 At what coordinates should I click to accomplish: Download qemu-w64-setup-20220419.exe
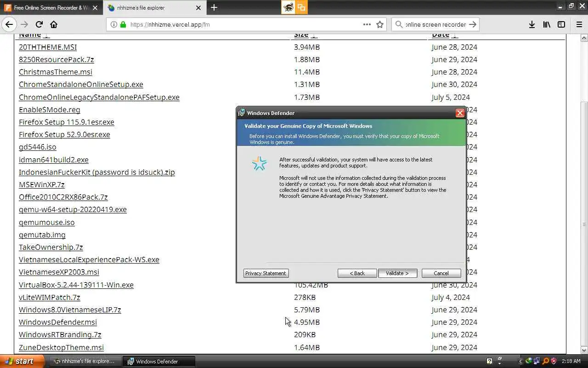[x=73, y=209]
